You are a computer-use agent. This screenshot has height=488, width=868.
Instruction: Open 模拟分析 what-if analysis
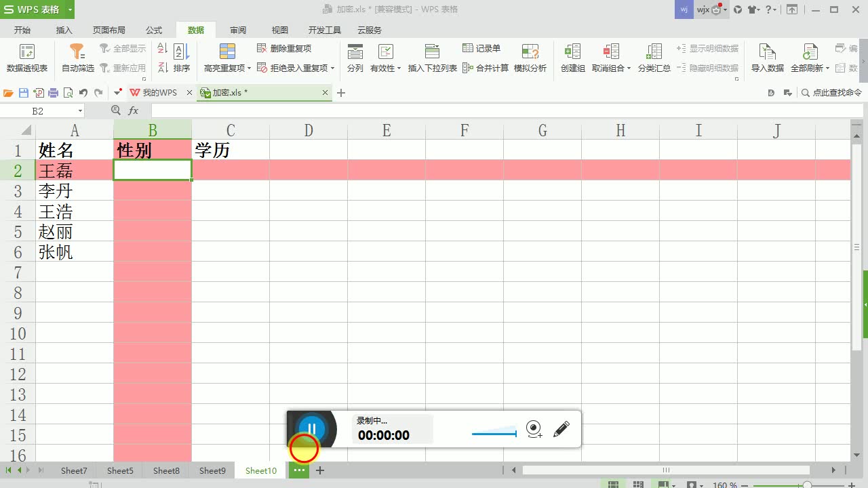(x=530, y=58)
